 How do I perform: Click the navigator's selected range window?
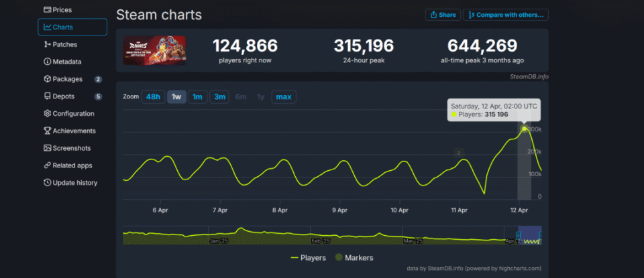click(530, 235)
